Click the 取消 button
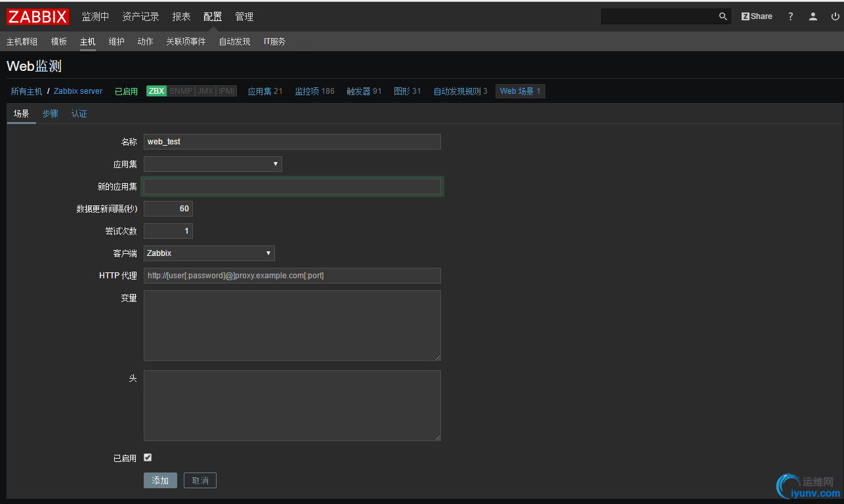 click(x=200, y=480)
